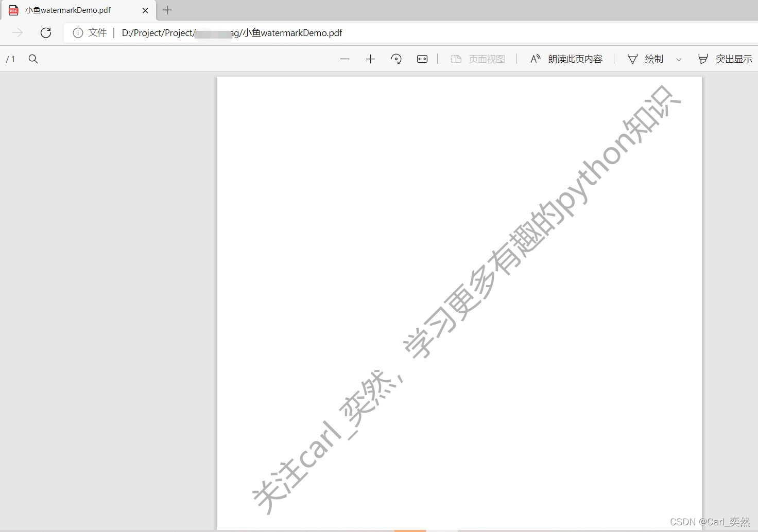The width and height of the screenshot is (758, 532).
Task: Click the PDF file icon in tab
Action: coord(14,10)
